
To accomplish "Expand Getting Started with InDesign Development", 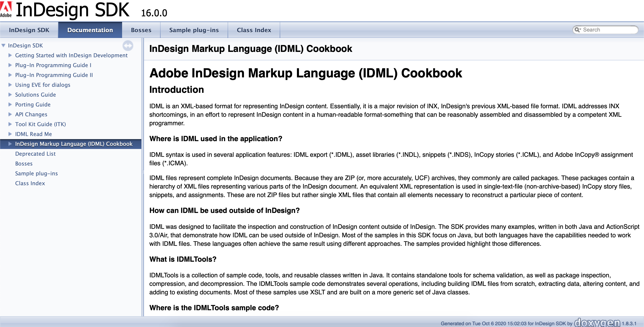I will pyautogui.click(x=10, y=55).
